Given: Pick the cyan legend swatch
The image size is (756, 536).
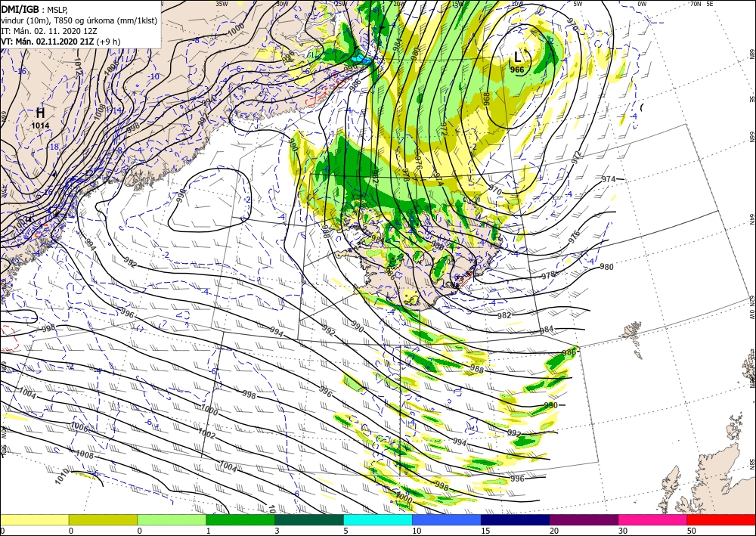Looking at the screenshot, I should 378,519.
